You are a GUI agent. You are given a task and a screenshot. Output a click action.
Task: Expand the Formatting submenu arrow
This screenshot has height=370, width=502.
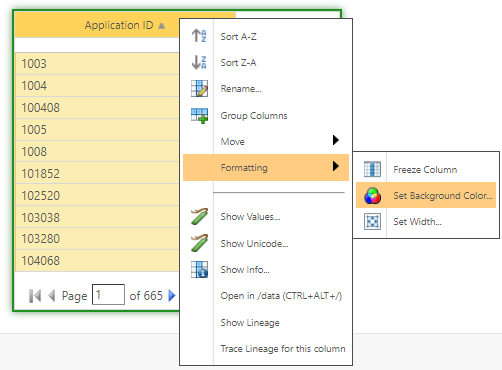336,166
